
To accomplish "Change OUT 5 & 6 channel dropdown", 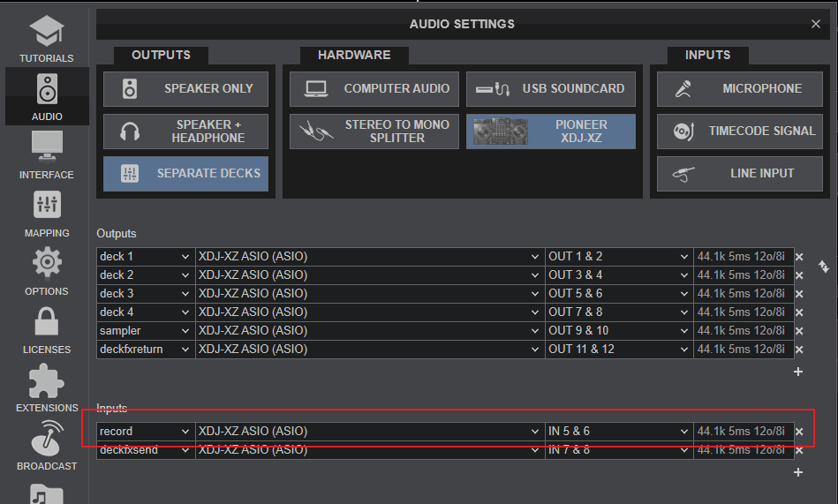I will pos(619,293).
